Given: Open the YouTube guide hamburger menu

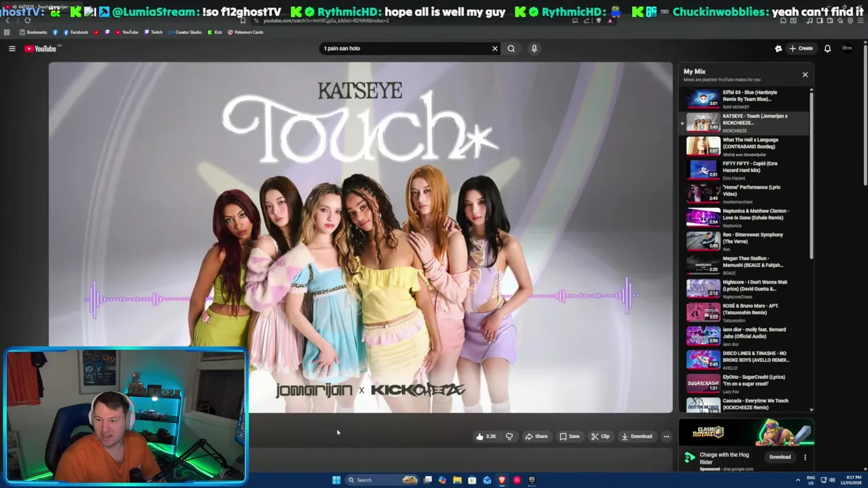Looking at the screenshot, I should (x=12, y=48).
